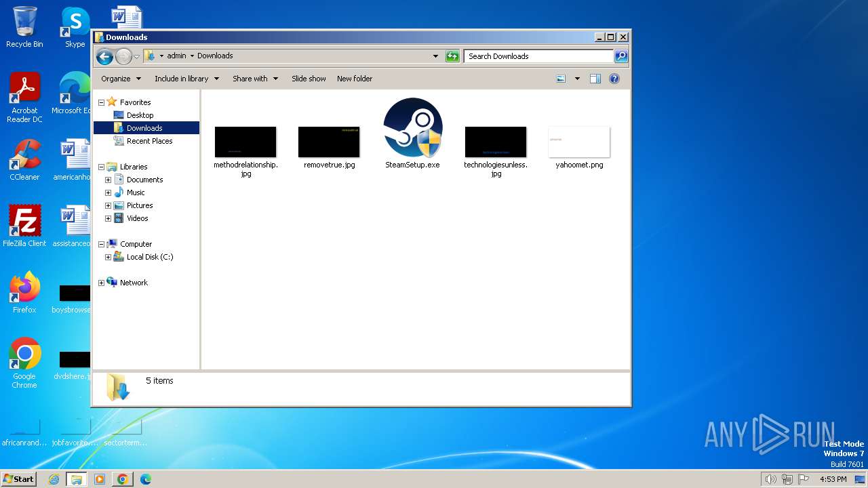Viewport: 868px width, 488px height.
Task: Start the Slide show
Action: (x=309, y=79)
